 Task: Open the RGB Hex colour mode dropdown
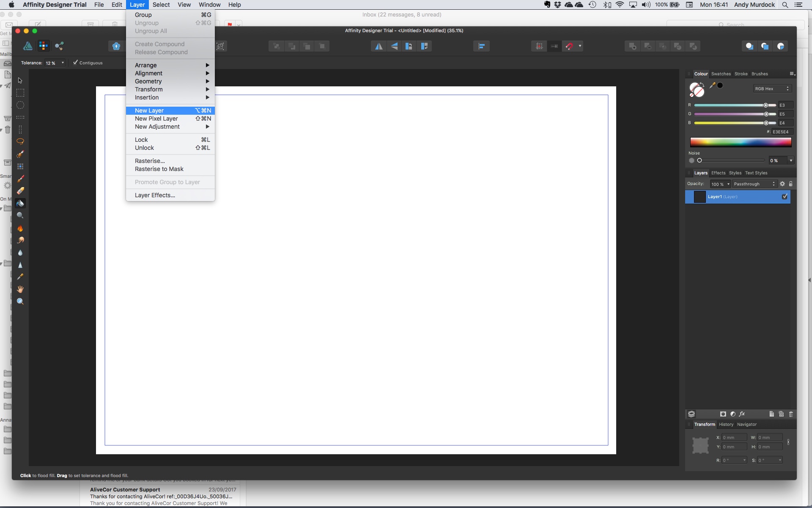pyautogui.click(x=772, y=88)
